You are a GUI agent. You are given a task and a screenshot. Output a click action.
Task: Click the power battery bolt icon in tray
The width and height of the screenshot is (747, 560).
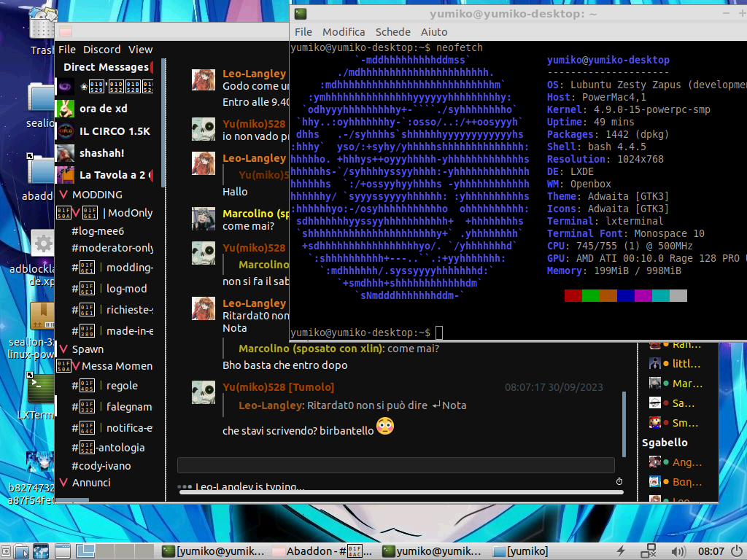point(621,551)
